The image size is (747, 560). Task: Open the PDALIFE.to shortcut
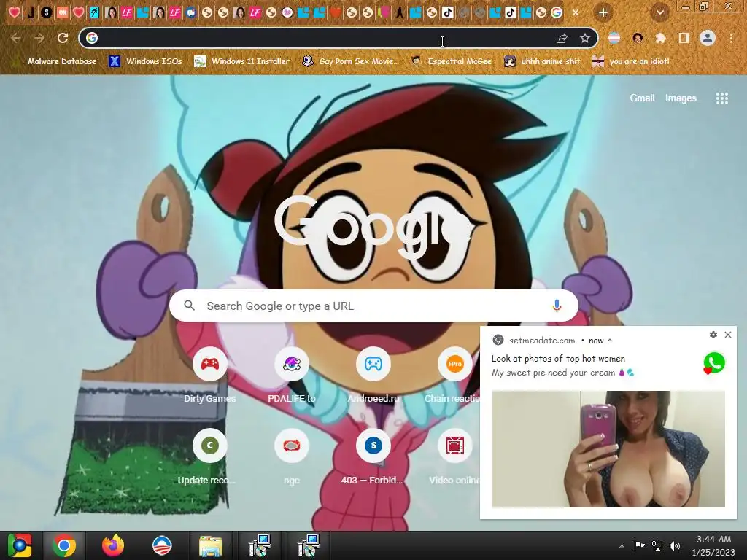pos(292,376)
